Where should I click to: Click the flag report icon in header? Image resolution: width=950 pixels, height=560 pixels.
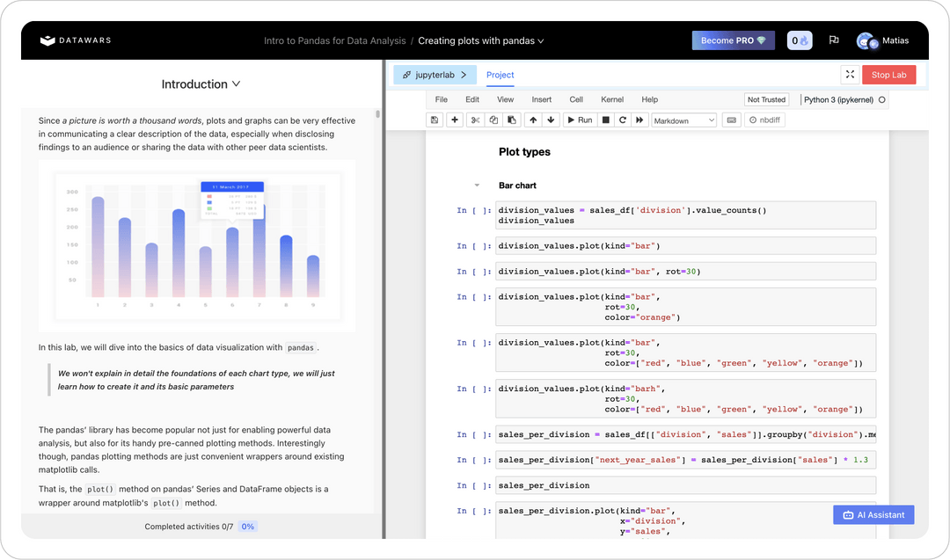(x=834, y=40)
